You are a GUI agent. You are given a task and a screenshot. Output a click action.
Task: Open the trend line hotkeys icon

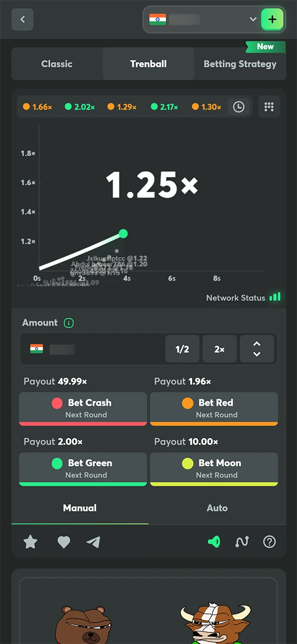pos(242,542)
